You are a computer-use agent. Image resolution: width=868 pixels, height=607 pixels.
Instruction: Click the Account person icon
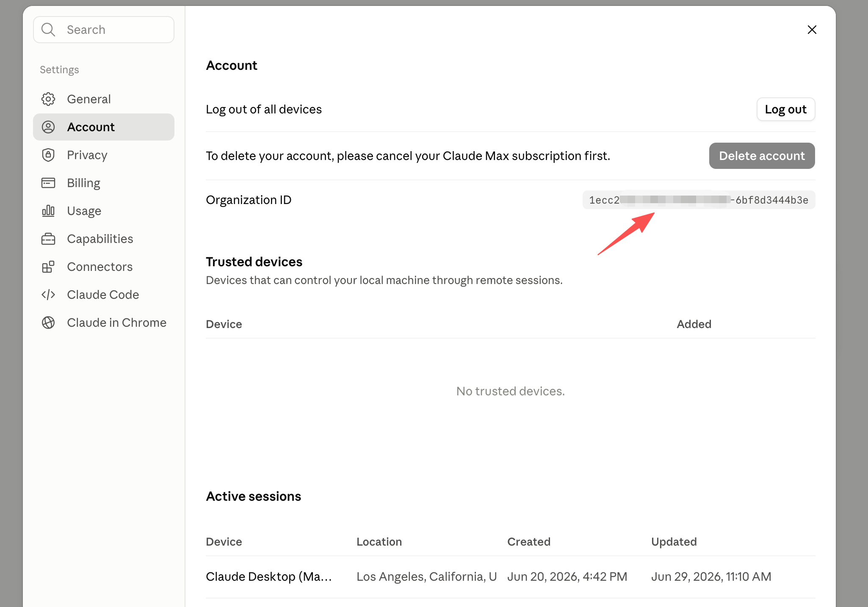coord(48,127)
